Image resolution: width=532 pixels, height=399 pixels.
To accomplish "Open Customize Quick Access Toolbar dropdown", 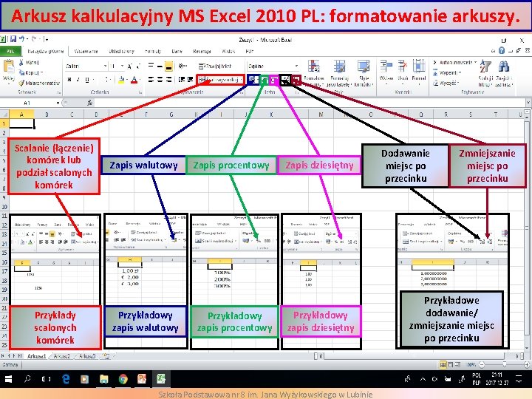I will click(x=47, y=39).
